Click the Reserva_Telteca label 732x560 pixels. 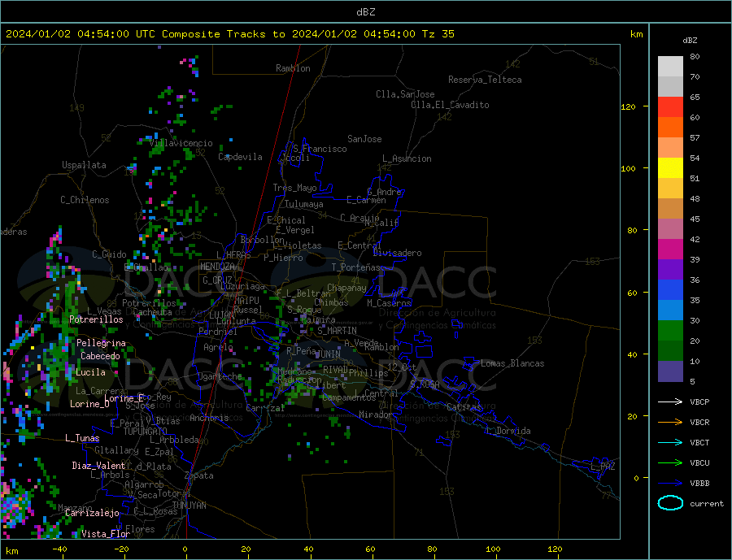point(485,80)
